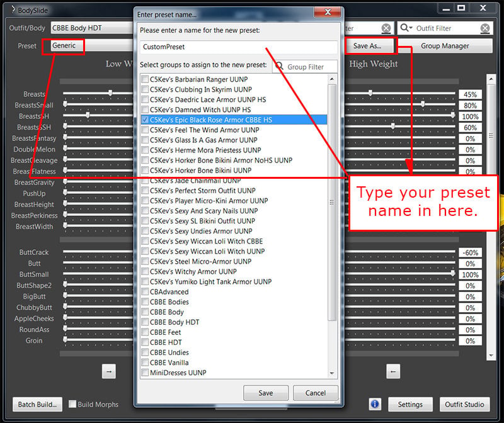The image size is (504, 423).
Task: Open the Group Manager
Action: coord(445,46)
